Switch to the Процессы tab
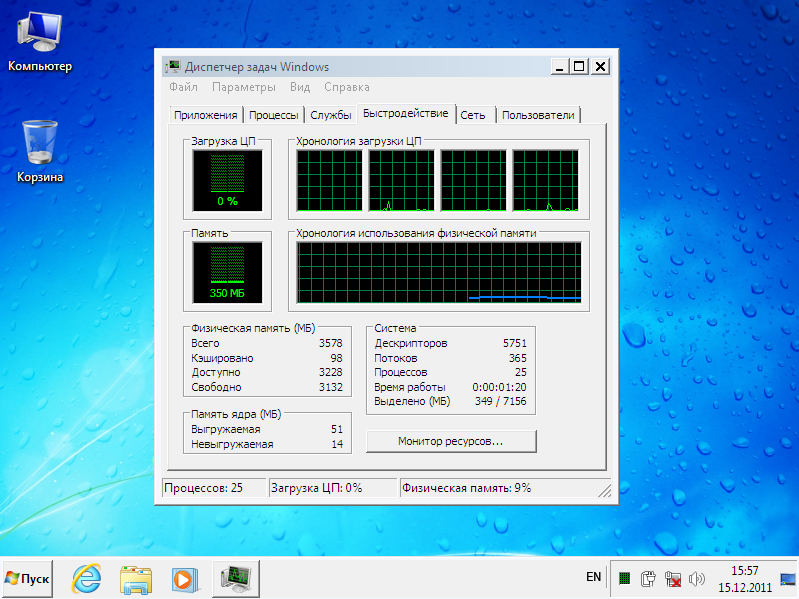Viewport: 799px width, 599px height. coord(274,115)
